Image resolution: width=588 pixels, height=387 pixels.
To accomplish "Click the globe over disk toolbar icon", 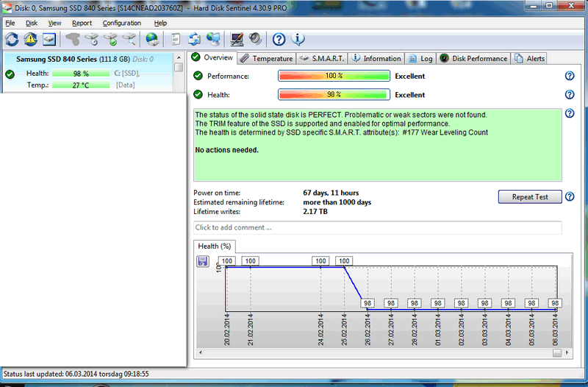I will coord(152,39).
